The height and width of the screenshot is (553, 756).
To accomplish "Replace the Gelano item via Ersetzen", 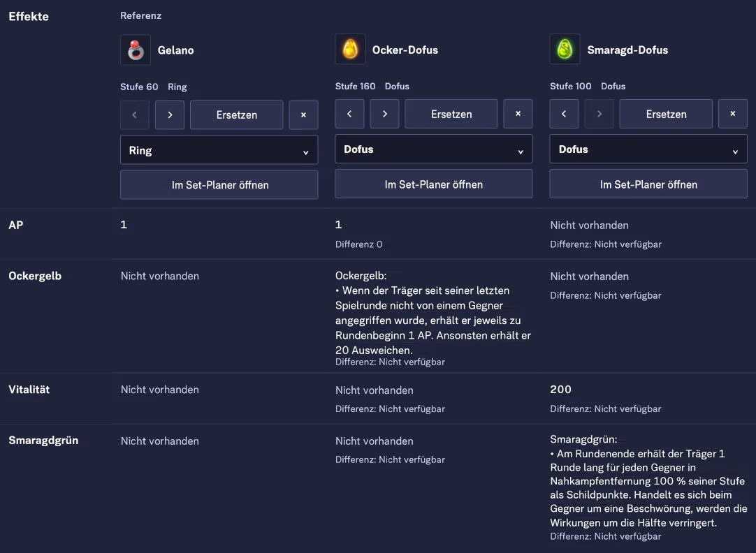I will tap(237, 115).
